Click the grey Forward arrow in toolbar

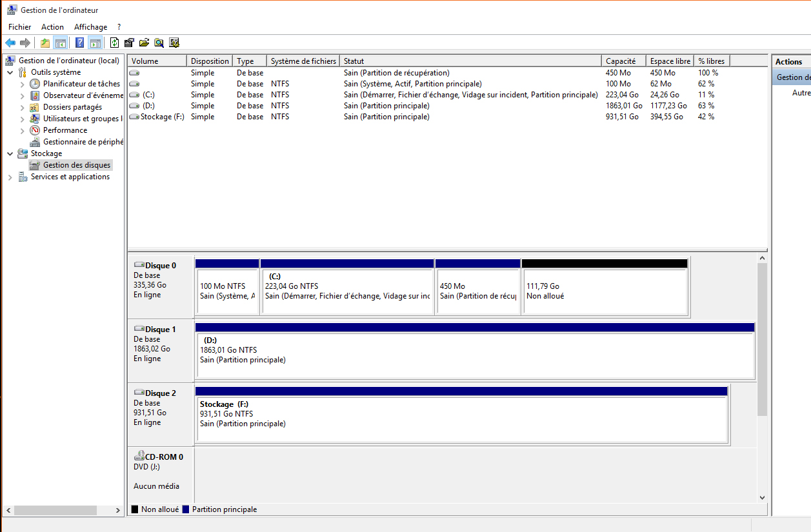coord(25,43)
